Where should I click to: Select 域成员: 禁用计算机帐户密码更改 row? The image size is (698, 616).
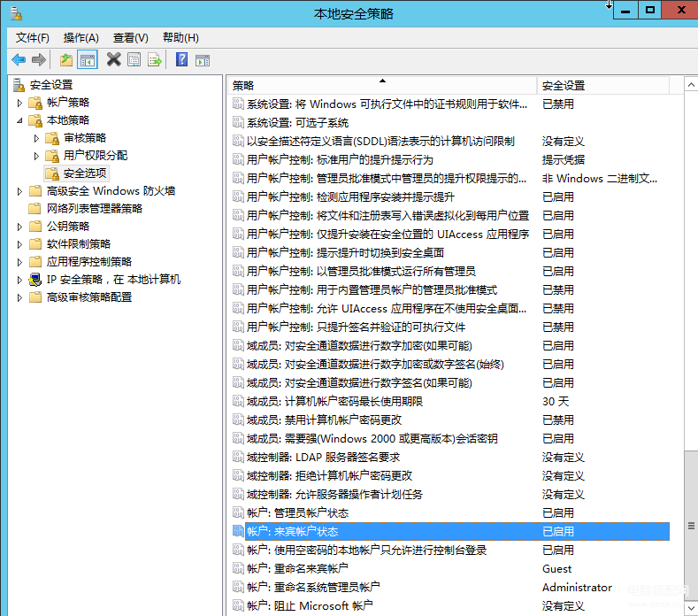(450, 420)
